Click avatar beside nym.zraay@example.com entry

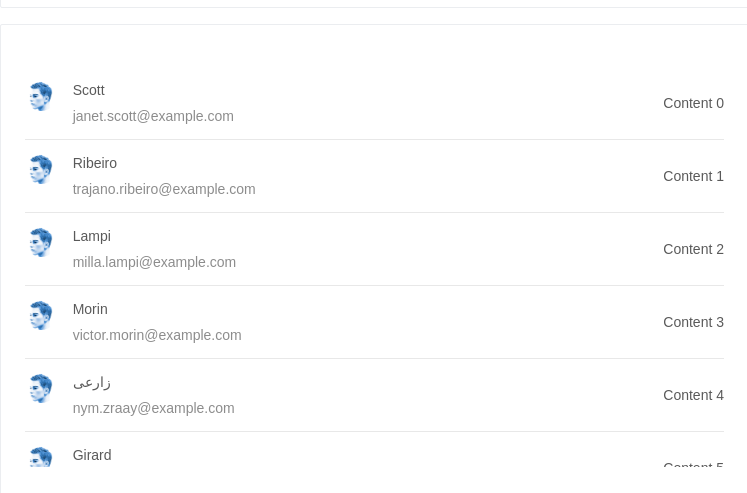point(40,388)
